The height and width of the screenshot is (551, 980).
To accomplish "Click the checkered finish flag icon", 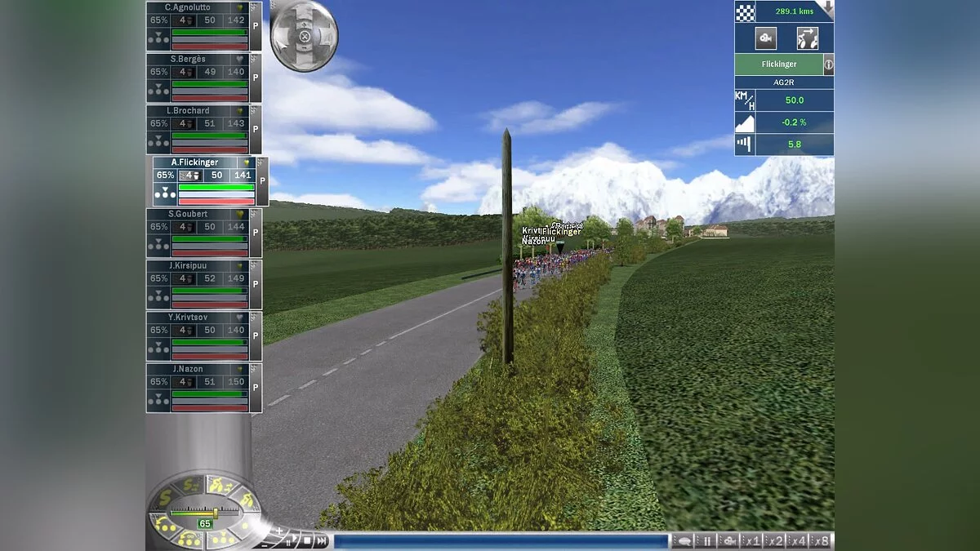I will [x=745, y=11].
